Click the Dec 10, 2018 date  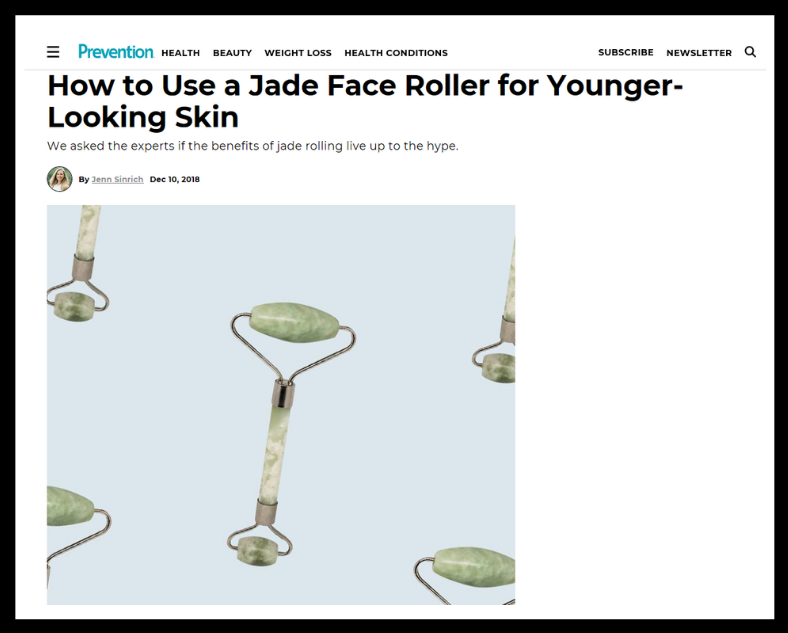[174, 179]
